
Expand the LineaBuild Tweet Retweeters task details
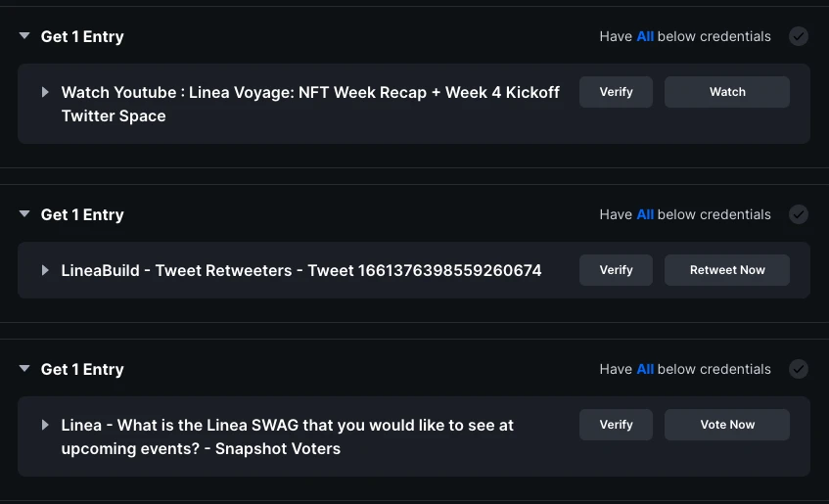pos(45,270)
